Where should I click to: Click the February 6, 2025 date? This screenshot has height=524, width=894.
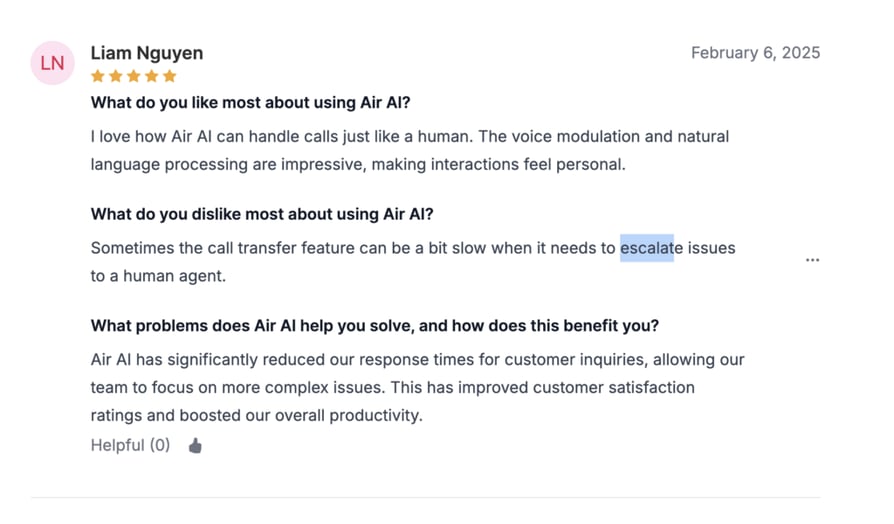click(x=755, y=52)
